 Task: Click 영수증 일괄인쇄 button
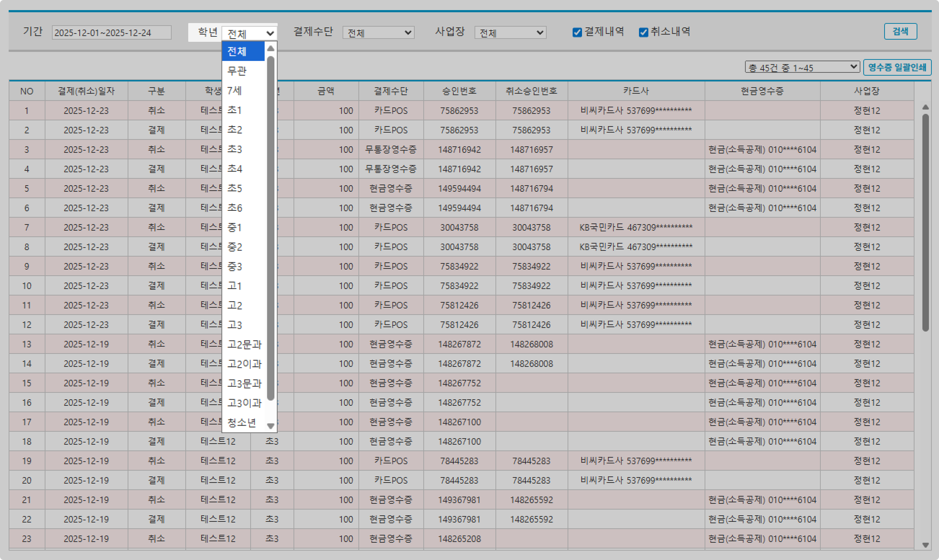pyautogui.click(x=897, y=67)
